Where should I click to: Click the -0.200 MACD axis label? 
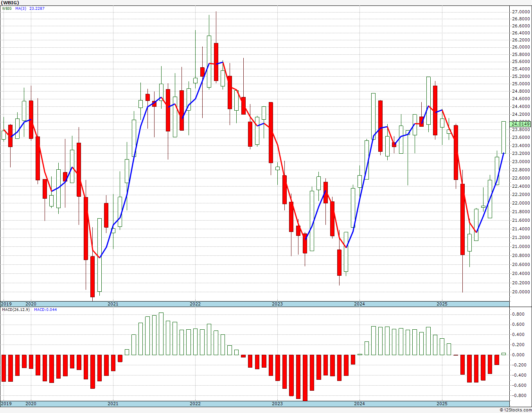[x=518, y=365]
